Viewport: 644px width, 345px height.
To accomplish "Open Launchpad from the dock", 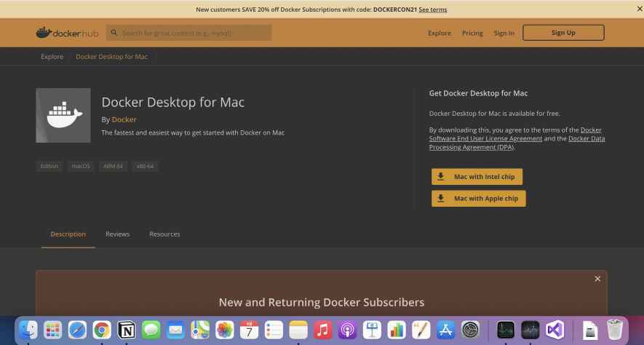I will 52,330.
